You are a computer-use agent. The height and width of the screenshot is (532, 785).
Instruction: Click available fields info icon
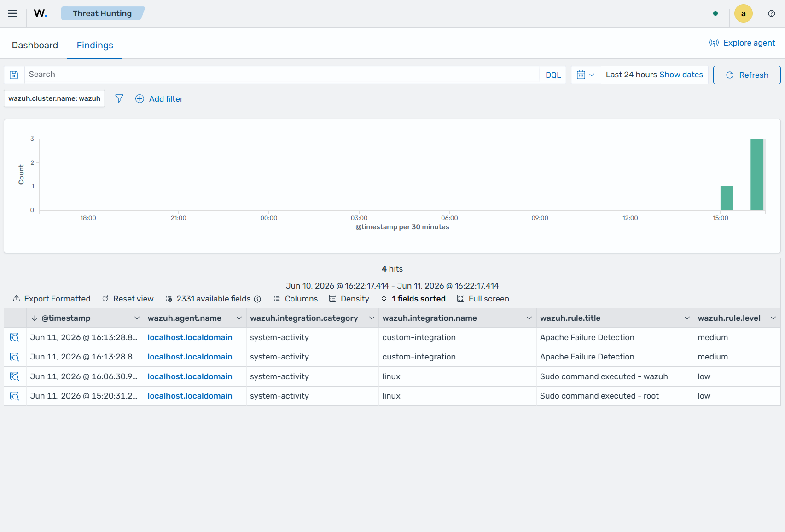(x=257, y=299)
